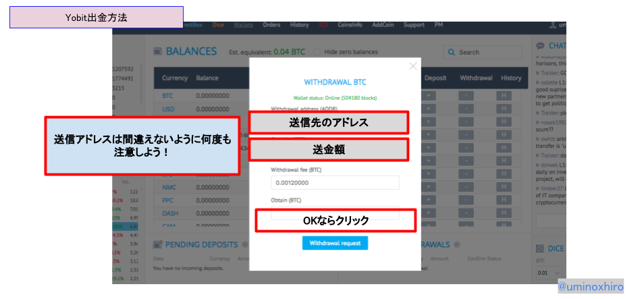Image resolution: width=644 pixels, height=299 pixels.
Task: Click the Withdrawal request button
Action: point(335,243)
